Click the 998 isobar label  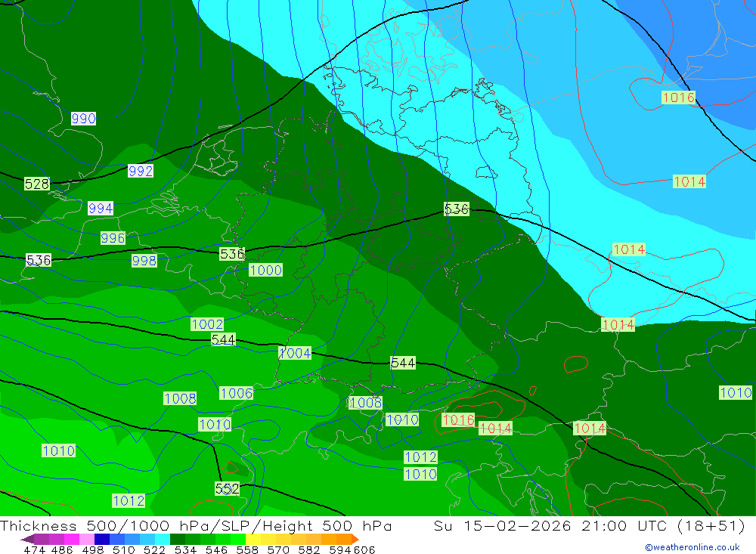[x=144, y=261]
